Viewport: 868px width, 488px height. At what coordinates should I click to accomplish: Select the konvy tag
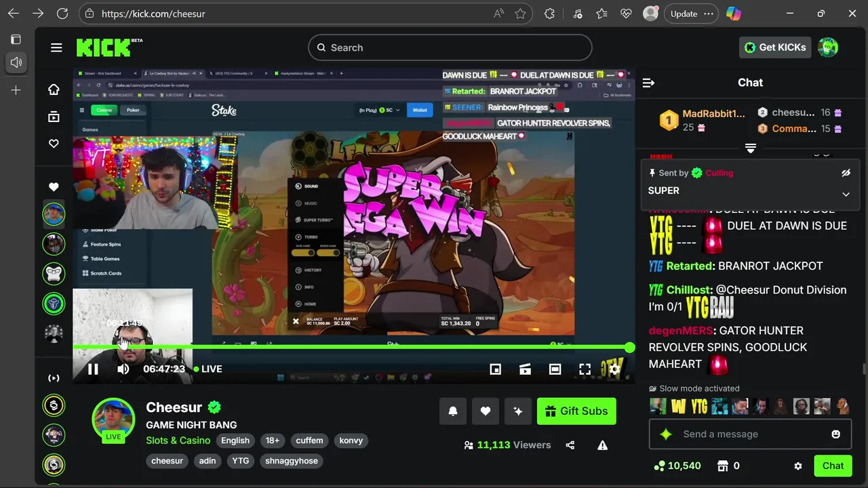tap(351, 441)
